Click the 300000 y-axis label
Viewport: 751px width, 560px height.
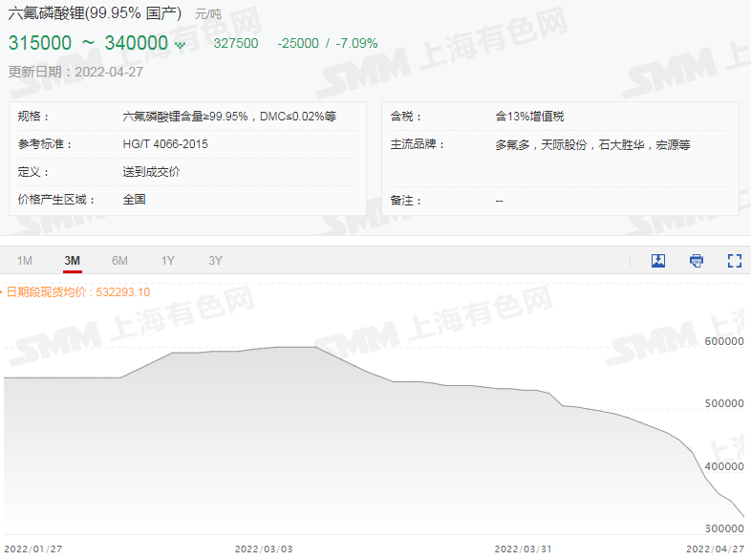tap(723, 528)
